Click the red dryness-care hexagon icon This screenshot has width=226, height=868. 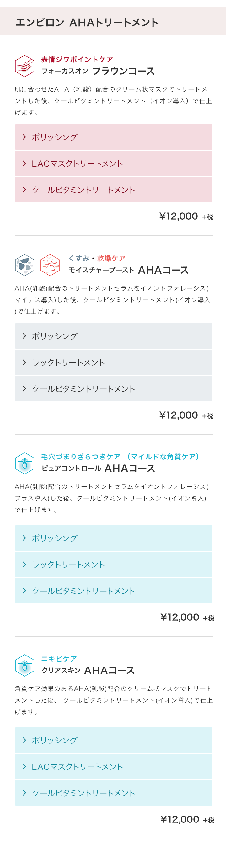click(x=50, y=265)
